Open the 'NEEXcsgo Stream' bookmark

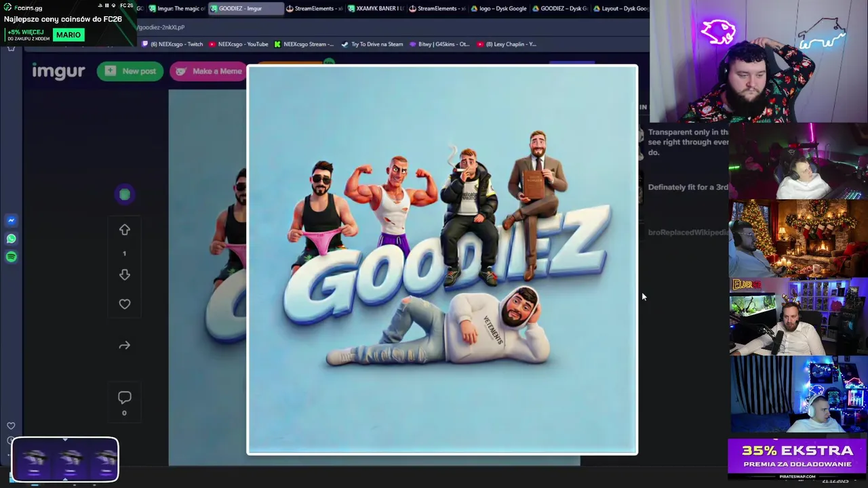tap(304, 44)
